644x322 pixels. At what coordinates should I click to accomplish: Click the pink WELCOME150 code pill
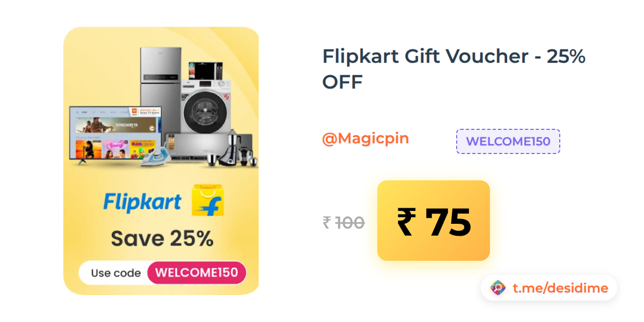click(196, 273)
